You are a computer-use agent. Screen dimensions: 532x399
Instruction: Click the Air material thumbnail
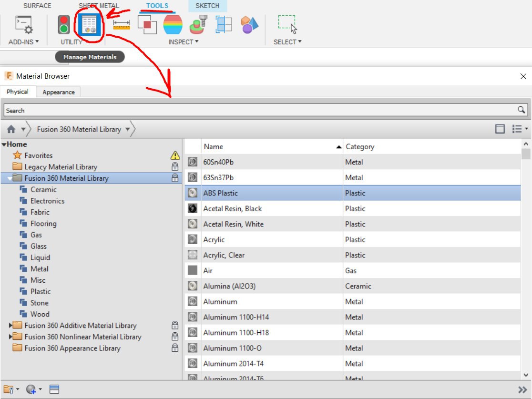click(193, 270)
